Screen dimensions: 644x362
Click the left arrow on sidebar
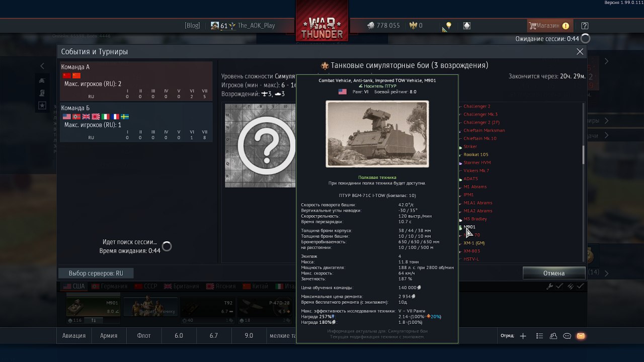pos(42,66)
